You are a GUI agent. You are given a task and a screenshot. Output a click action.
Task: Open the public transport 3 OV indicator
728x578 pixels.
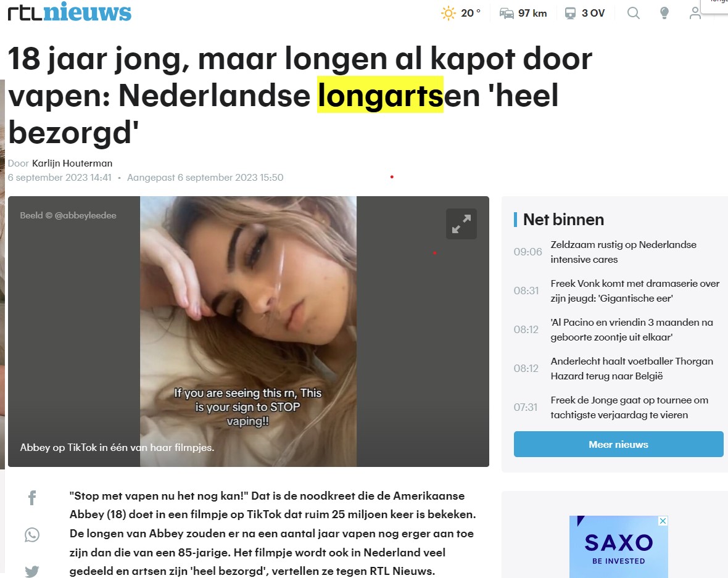coord(584,13)
